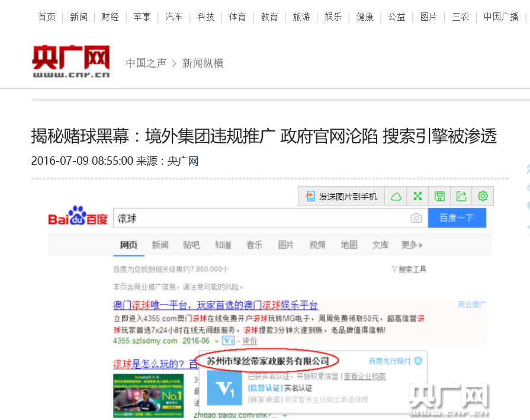Click the football player thumbnail image
This screenshot has height=420, width=530.
pyautogui.click(x=149, y=396)
